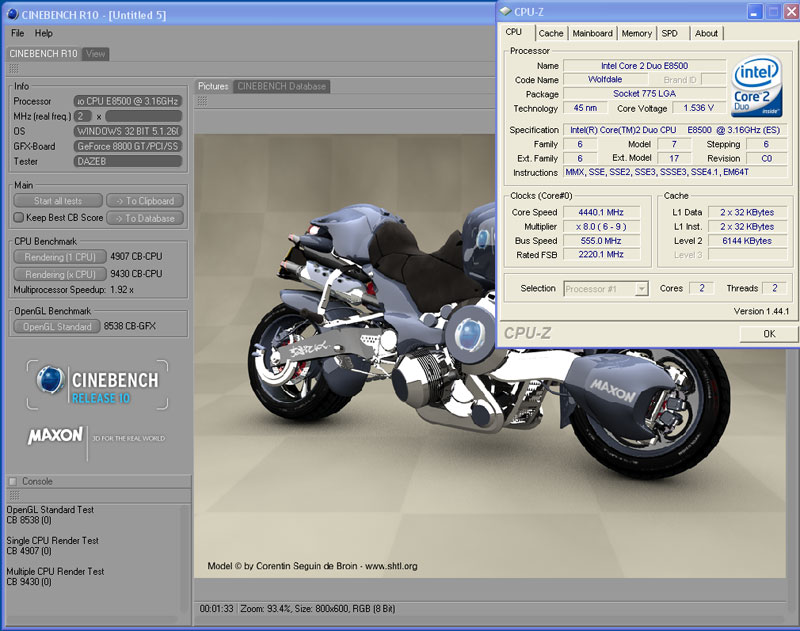Click the Start all tests button
Screen dimensions: 800x631
[x=58, y=201]
